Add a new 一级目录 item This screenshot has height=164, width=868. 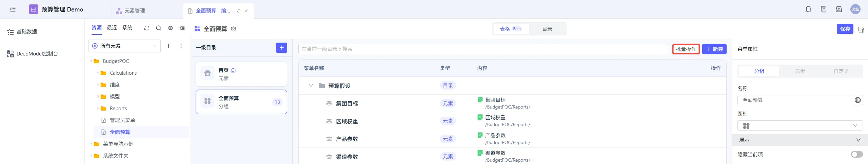click(281, 48)
